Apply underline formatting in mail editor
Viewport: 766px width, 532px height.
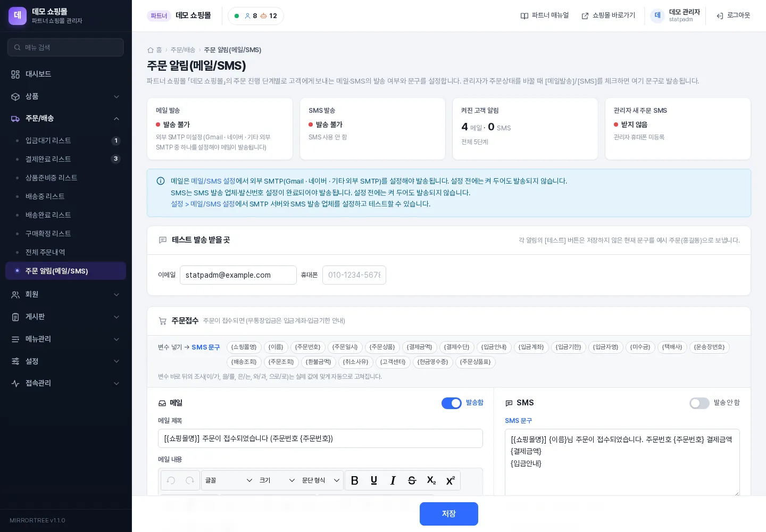tap(374, 480)
